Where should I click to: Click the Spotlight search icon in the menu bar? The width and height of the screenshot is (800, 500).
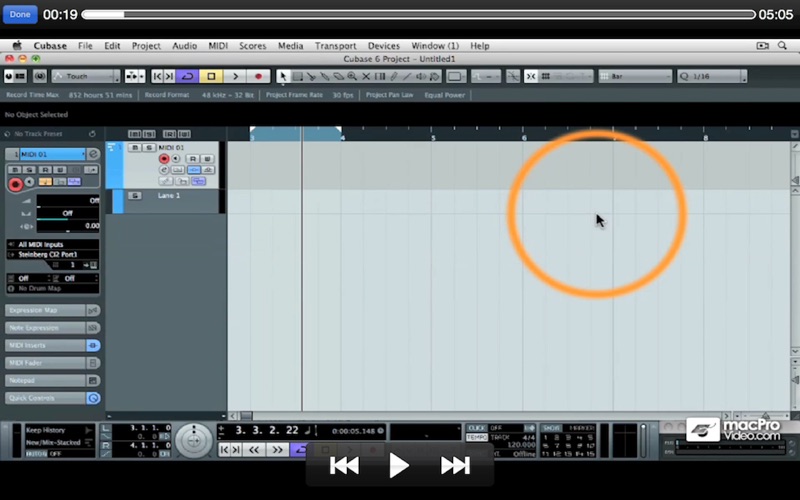[782, 45]
